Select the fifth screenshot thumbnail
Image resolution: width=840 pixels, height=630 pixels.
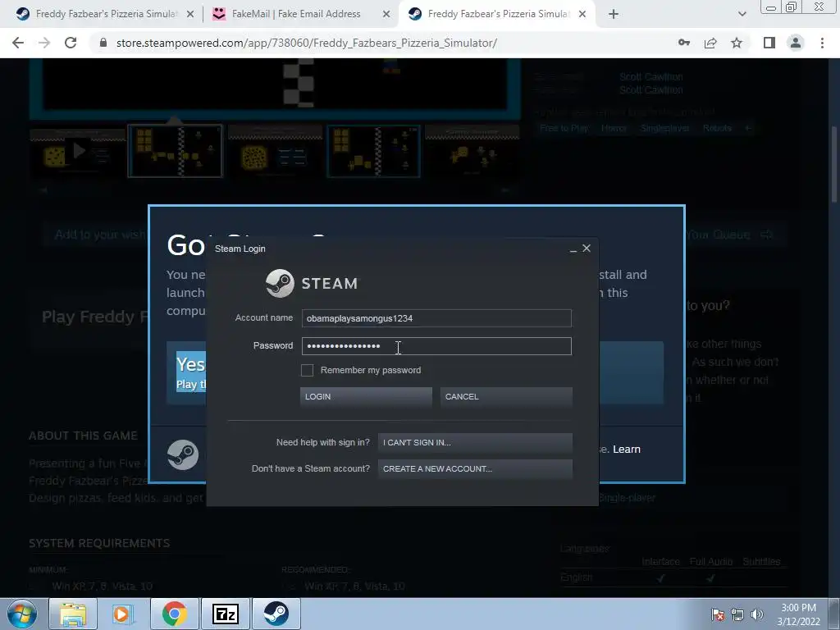[472, 152]
